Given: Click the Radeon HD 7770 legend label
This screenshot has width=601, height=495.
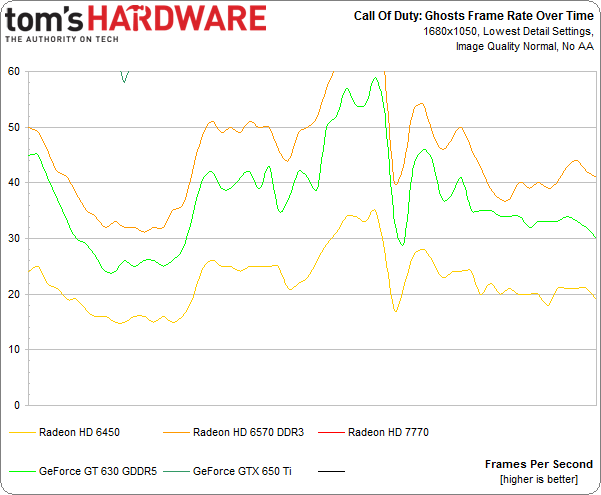Looking at the screenshot, I should point(388,433).
